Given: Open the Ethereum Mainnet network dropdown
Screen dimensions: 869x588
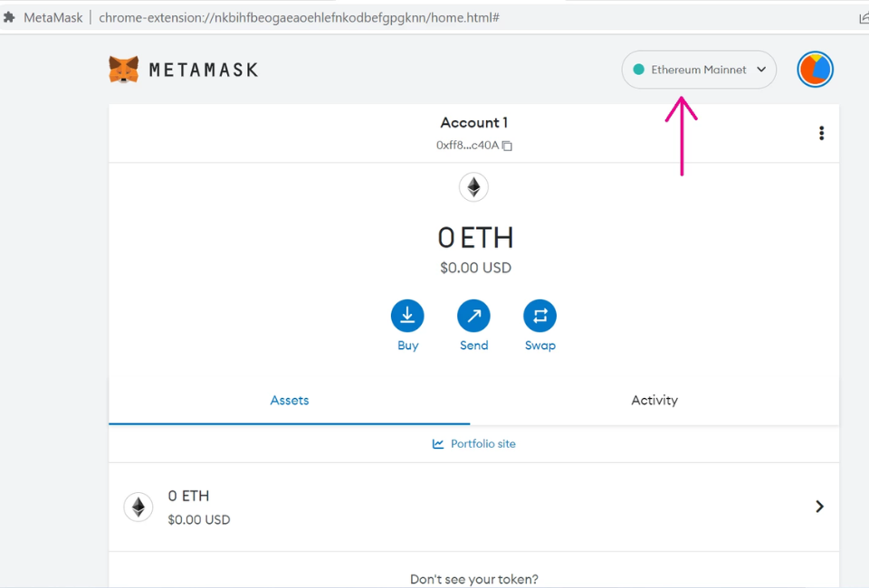Looking at the screenshot, I should click(699, 69).
